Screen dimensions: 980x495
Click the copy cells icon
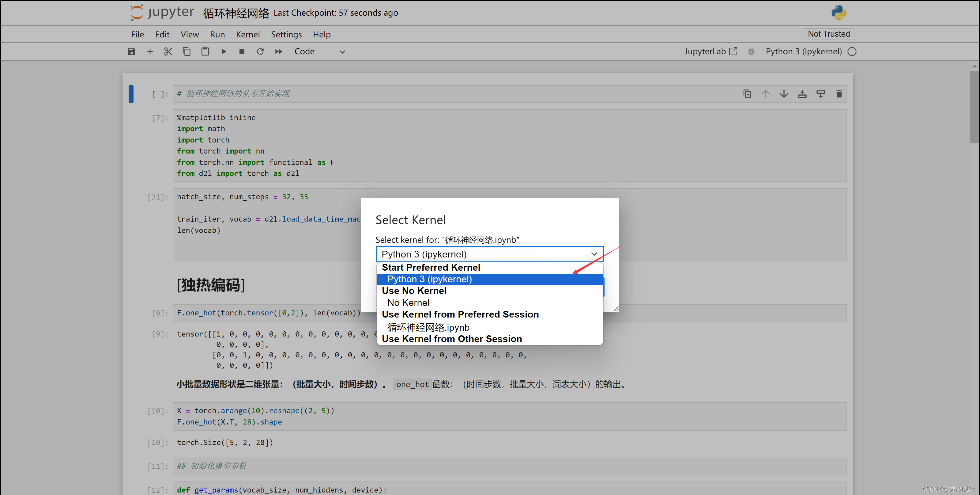[187, 51]
